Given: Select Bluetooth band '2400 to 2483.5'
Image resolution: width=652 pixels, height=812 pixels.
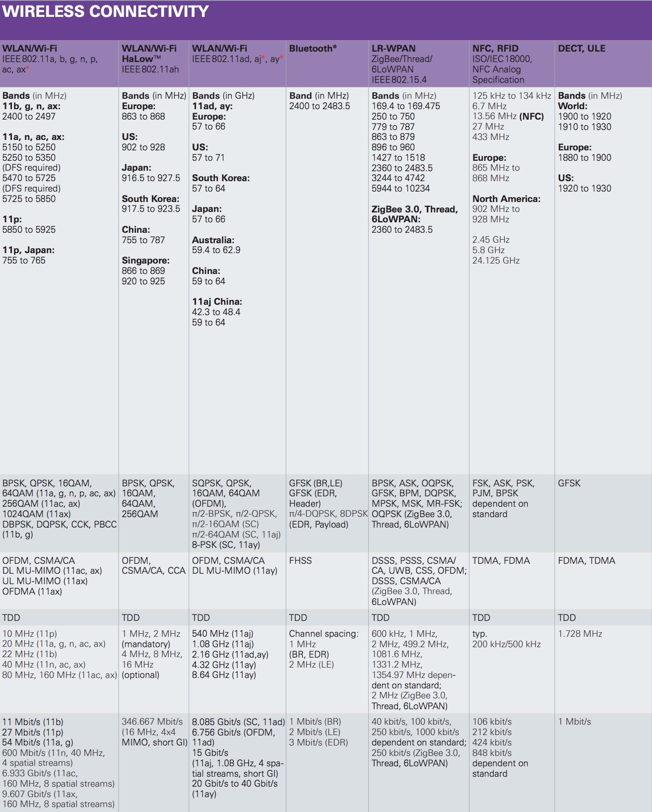Looking at the screenshot, I should click(x=320, y=106).
